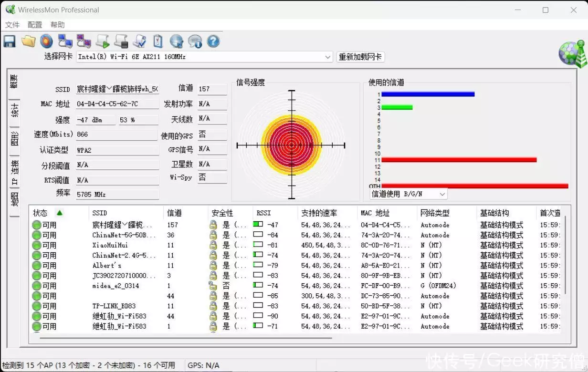588x372 pixels.
Task: Click the blue two-monitors connect icon
Action: (x=65, y=41)
